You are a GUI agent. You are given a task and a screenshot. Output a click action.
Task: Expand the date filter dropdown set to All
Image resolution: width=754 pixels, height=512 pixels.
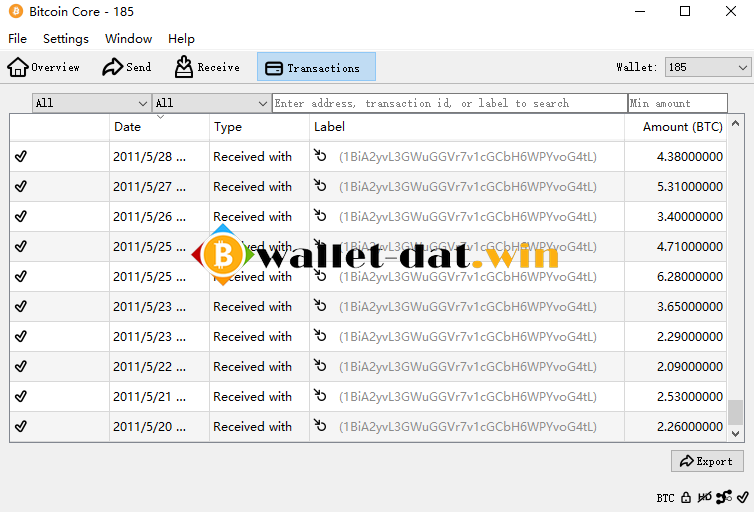pos(91,103)
